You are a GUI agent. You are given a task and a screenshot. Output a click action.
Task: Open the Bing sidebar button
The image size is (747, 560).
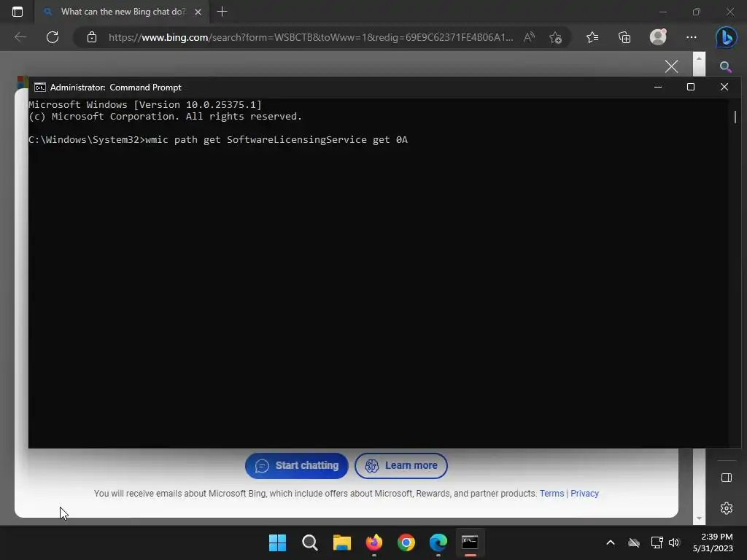click(x=726, y=37)
